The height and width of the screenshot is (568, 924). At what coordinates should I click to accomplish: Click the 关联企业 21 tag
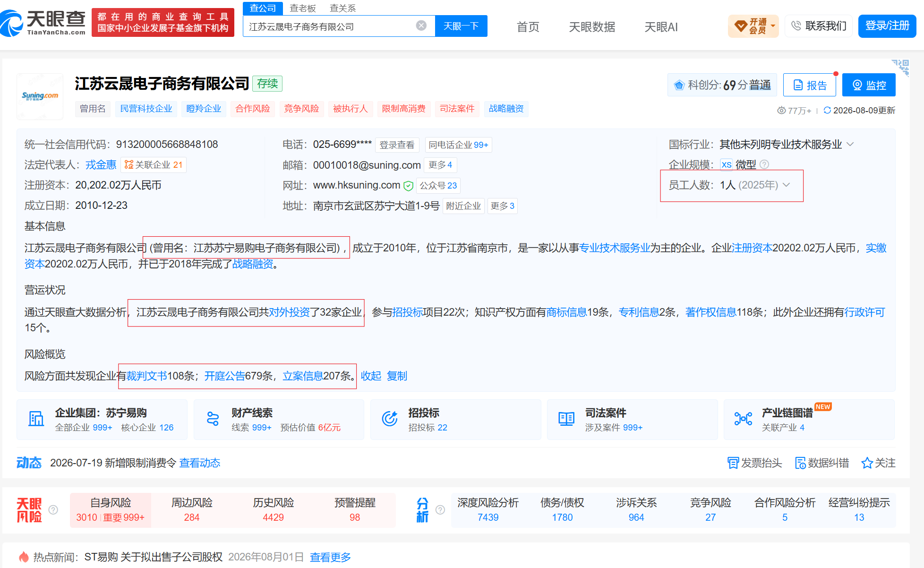pos(154,165)
